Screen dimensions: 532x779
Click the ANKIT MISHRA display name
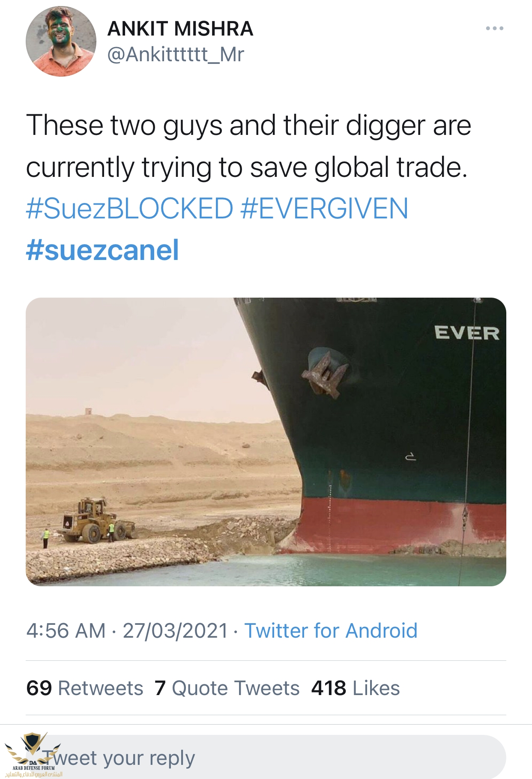pyautogui.click(x=180, y=29)
